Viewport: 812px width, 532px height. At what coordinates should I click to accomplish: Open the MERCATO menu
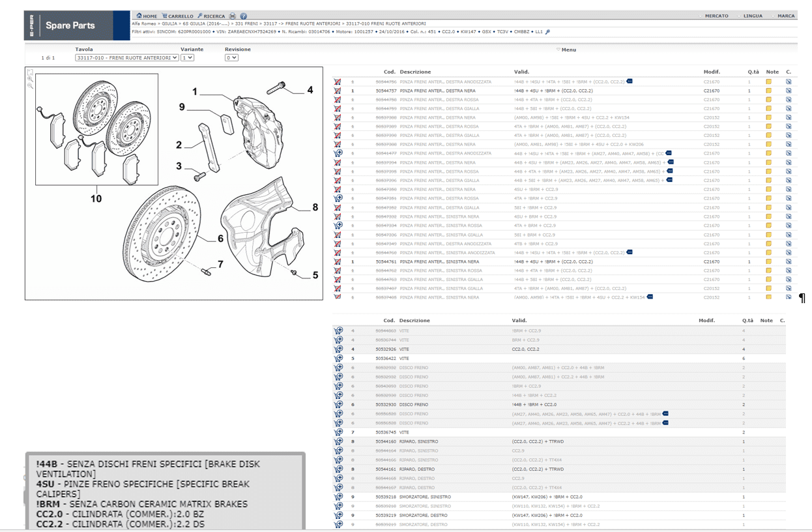coord(716,16)
